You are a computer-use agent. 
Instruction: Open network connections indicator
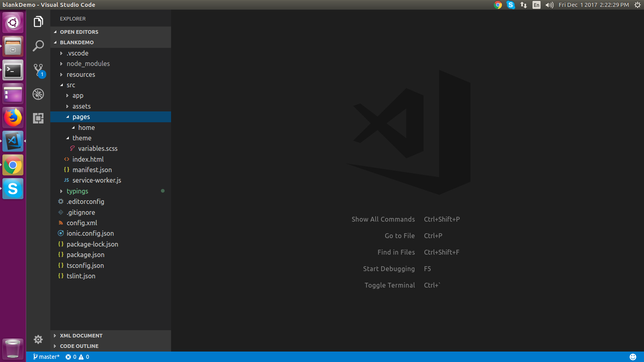pos(524,5)
